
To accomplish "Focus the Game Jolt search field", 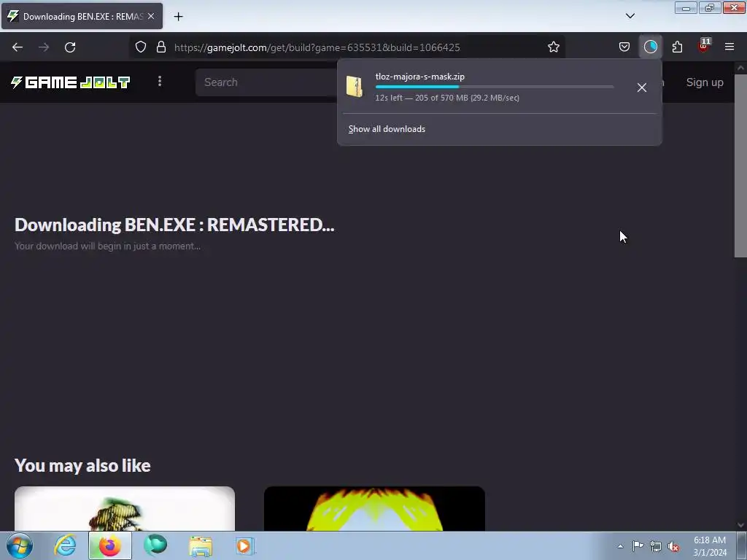I will pyautogui.click(x=267, y=82).
